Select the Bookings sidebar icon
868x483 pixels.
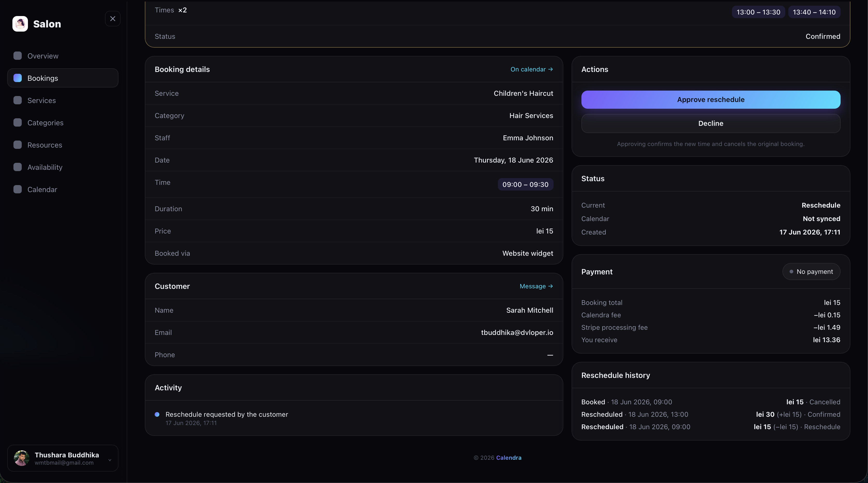click(x=18, y=78)
